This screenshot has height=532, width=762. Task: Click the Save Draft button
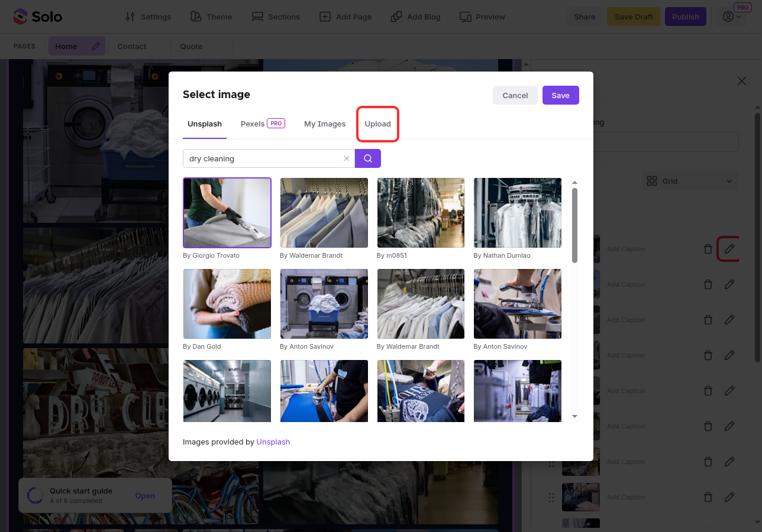[634, 17]
